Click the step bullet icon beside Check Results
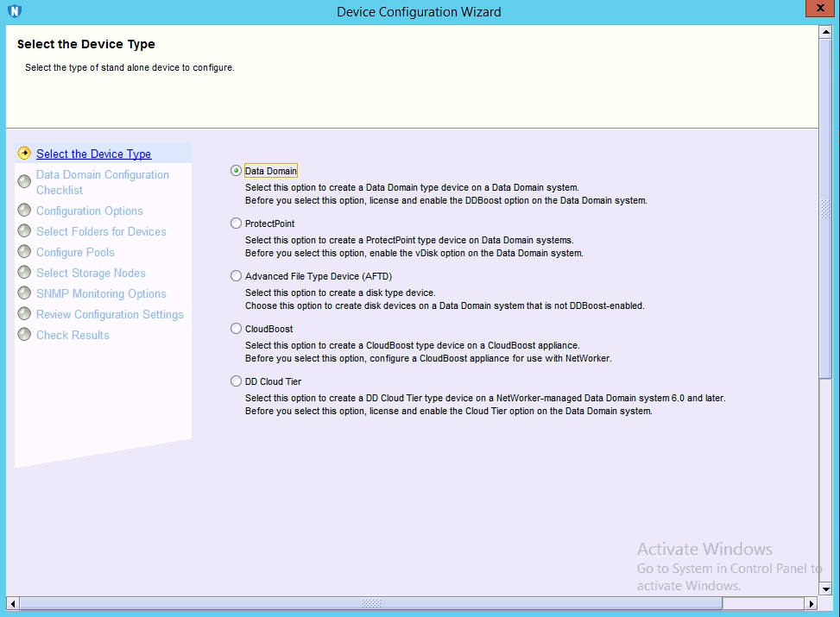The image size is (840, 617). tap(24, 335)
